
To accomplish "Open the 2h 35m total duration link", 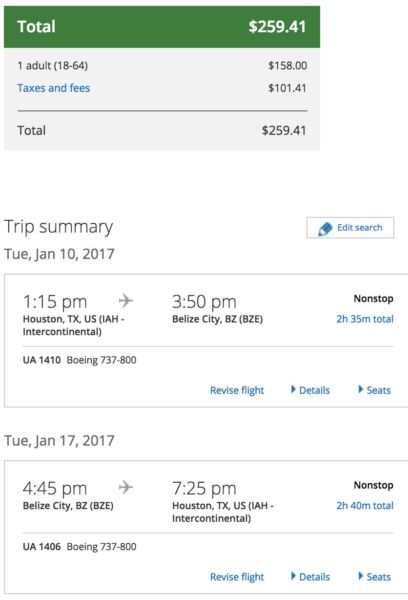I will (365, 319).
